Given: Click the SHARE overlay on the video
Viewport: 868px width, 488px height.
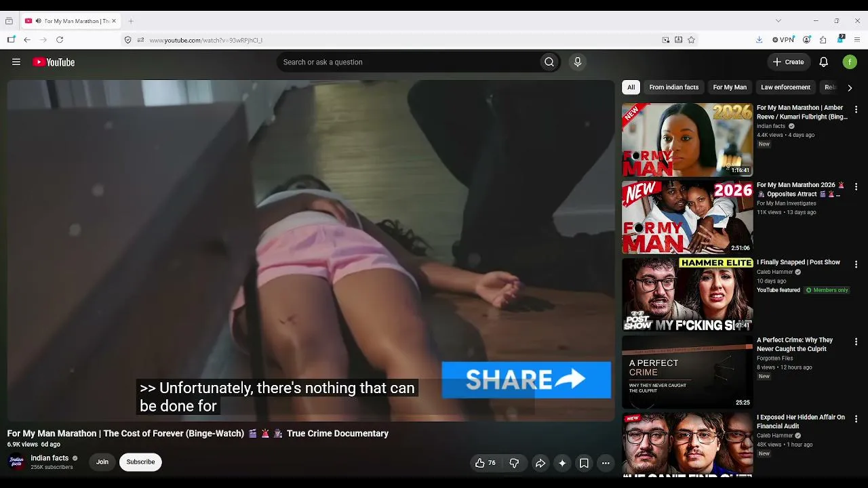Looking at the screenshot, I should point(526,380).
